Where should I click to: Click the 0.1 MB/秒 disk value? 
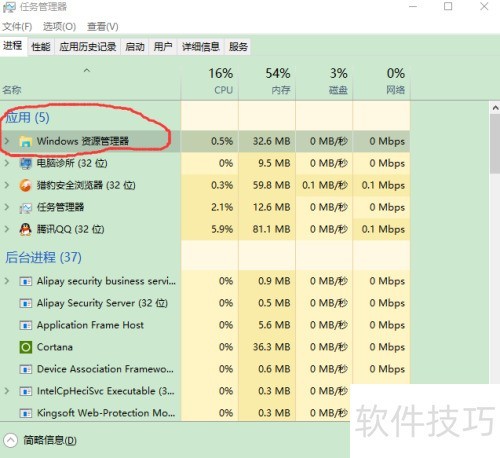pos(325,185)
